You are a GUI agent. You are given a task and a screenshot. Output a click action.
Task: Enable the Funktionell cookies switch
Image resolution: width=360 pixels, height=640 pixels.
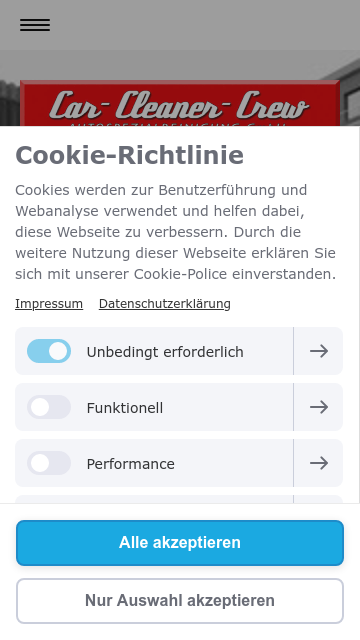(x=49, y=407)
